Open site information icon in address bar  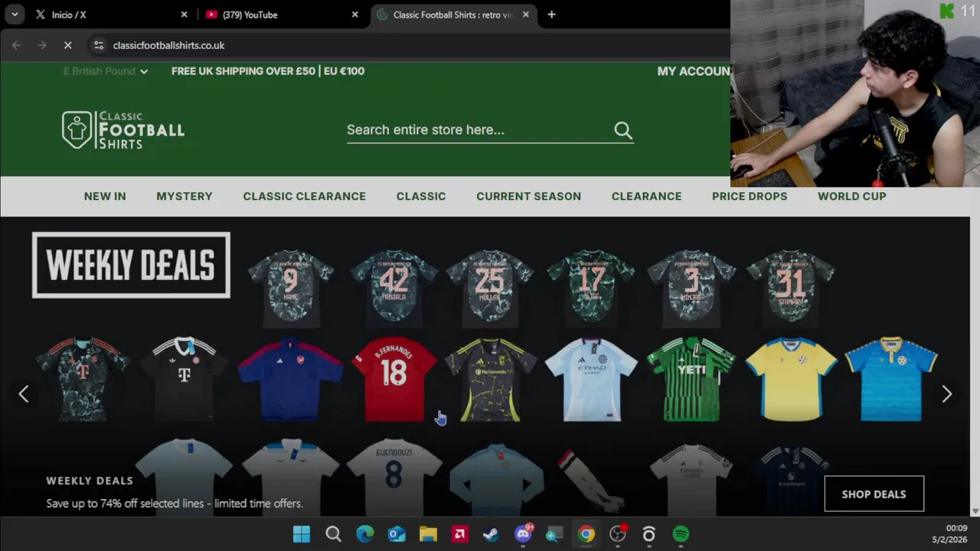[98, 45]
